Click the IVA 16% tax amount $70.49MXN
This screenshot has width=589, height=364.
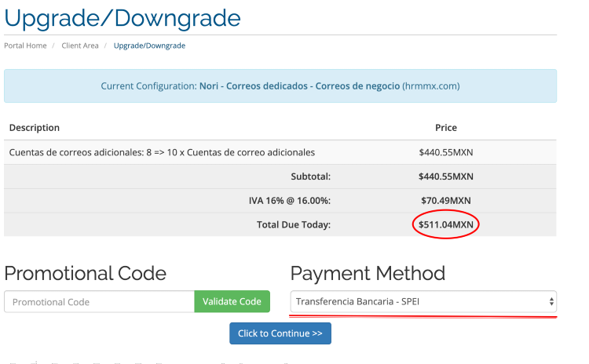coord(445,201)
